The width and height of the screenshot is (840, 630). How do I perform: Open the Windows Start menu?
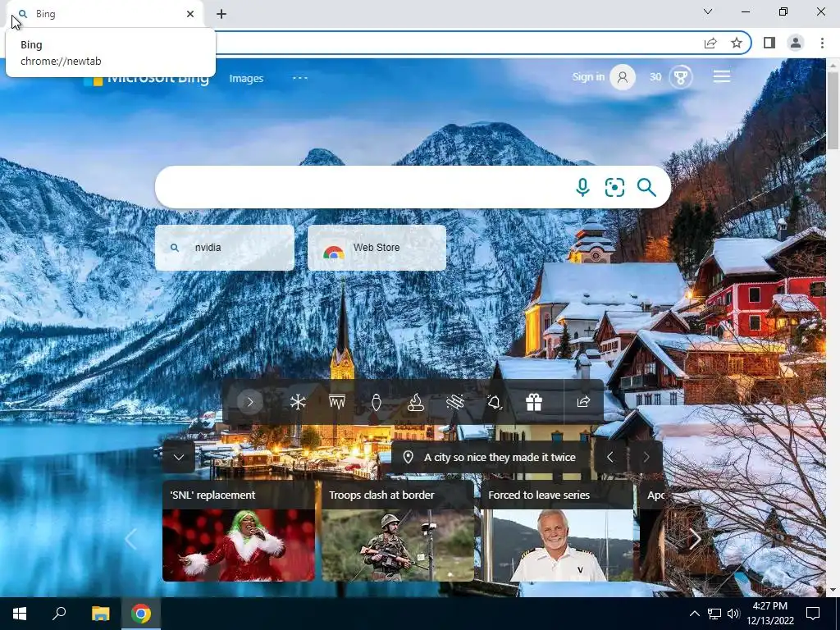pyautogui.click(x=20, y=614)
